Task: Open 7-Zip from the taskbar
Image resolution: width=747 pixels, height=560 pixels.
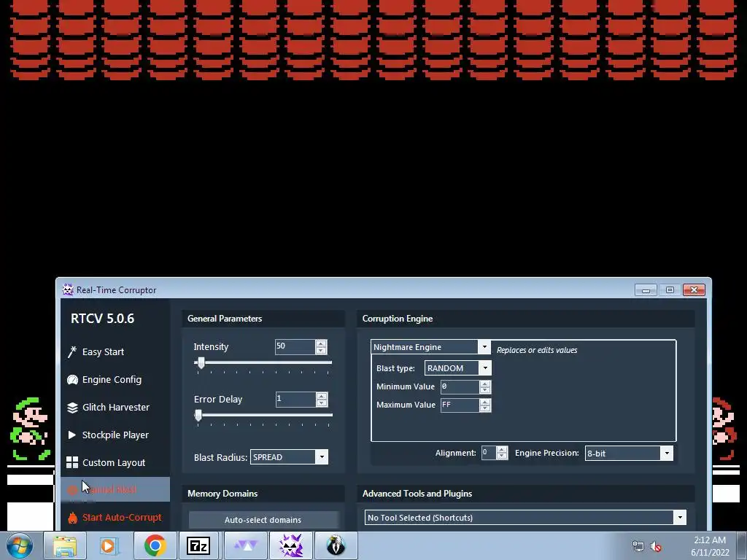Action: 199,546
